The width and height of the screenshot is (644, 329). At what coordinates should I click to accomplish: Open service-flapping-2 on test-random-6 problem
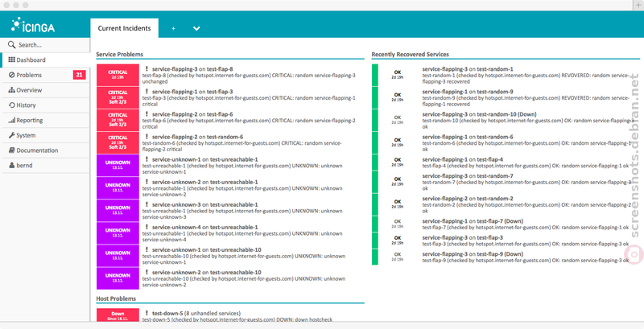197,137
